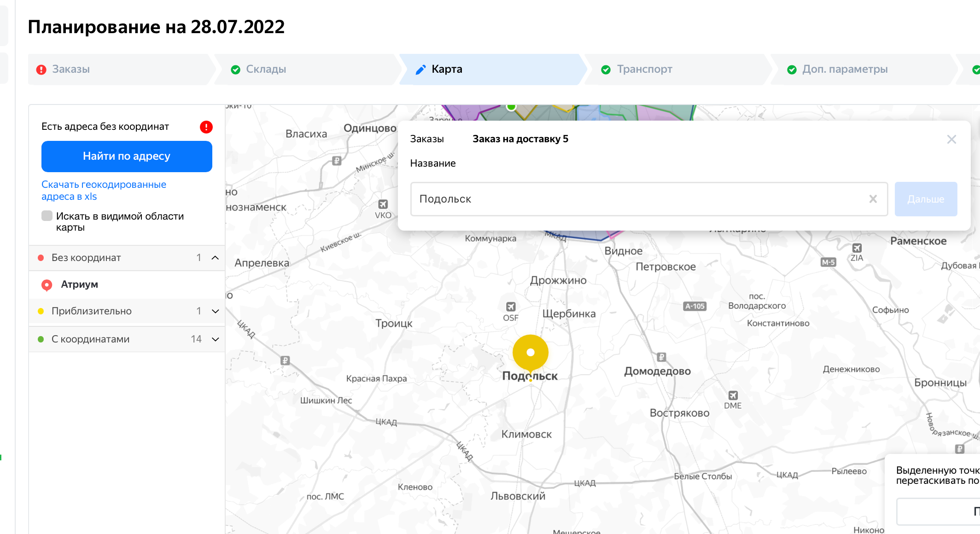Enable 'Искать в видимой области карты' checkbox
The width and height of the screenshot is (980, 534).
(47, 216)
